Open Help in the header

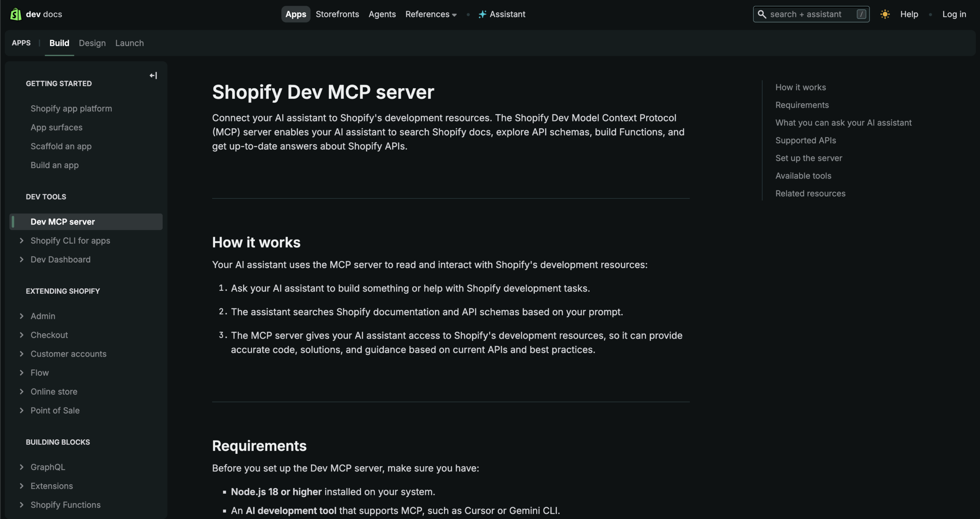909,14
